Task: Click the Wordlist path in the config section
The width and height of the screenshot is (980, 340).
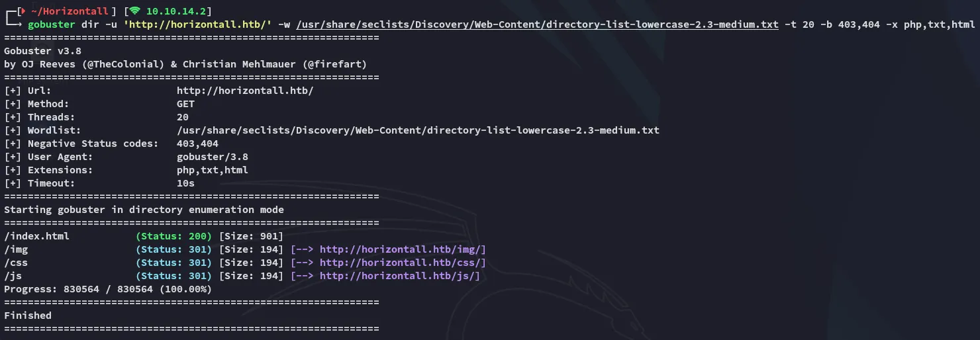Action: coord(418,130)
